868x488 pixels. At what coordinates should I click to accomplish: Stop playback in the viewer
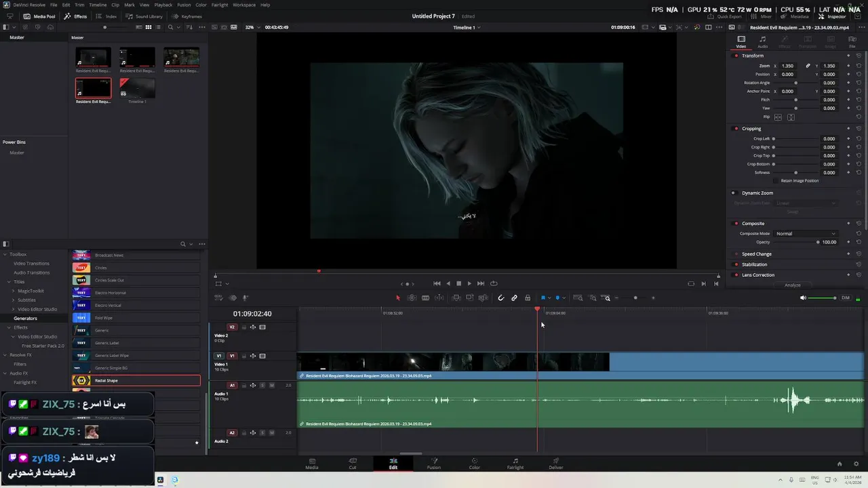pyautogui.click(x=458, y=283)
